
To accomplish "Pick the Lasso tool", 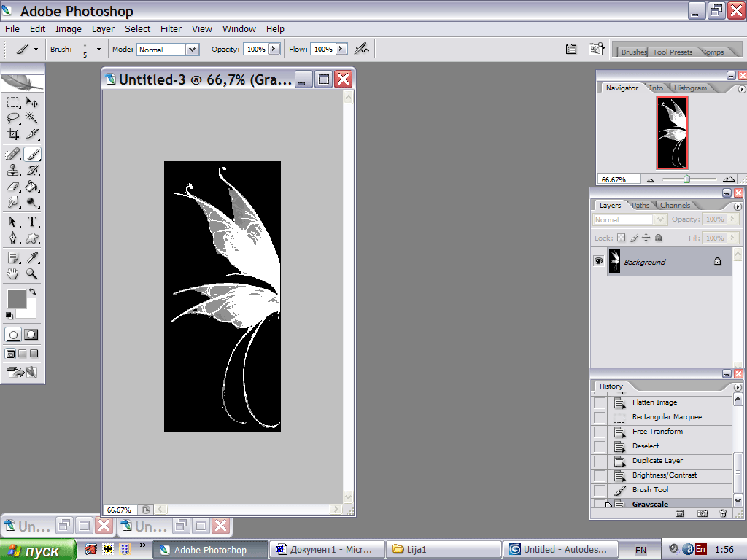I will (13, 117).
